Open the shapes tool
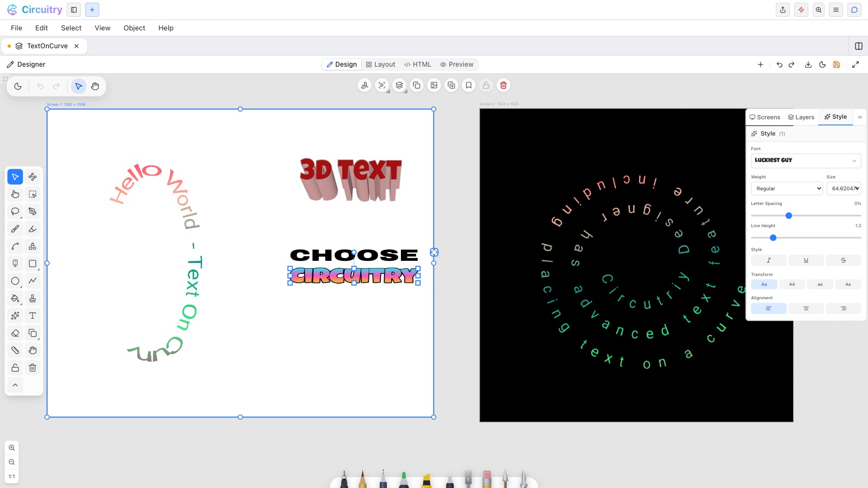 coord(33,246)
